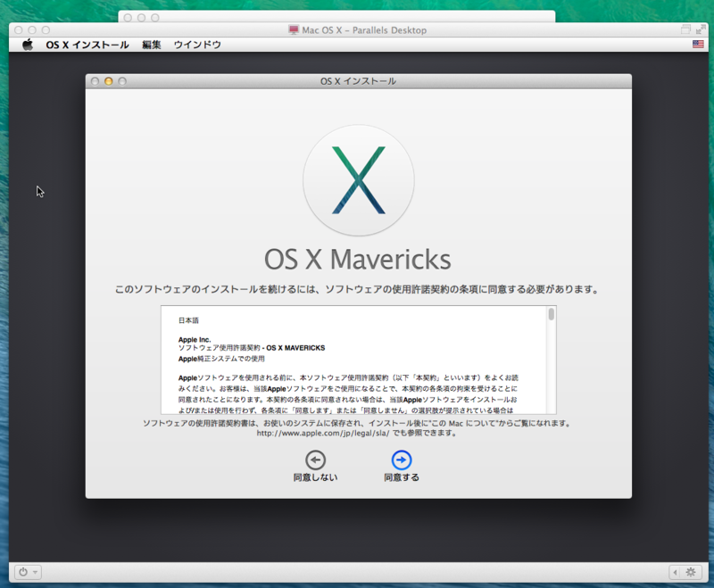This screenshot has height=588, width=714.
Task: Click the OS X Mavericks title text
Action: 358,260
